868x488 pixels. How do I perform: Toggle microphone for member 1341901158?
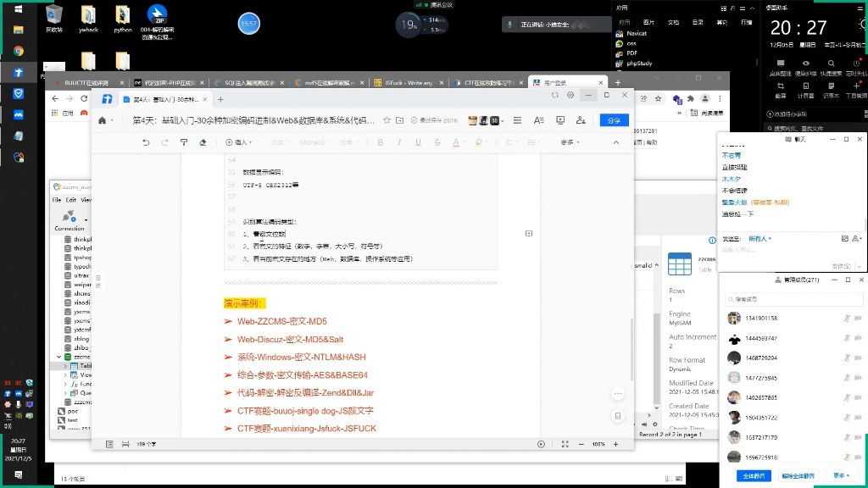847,319
